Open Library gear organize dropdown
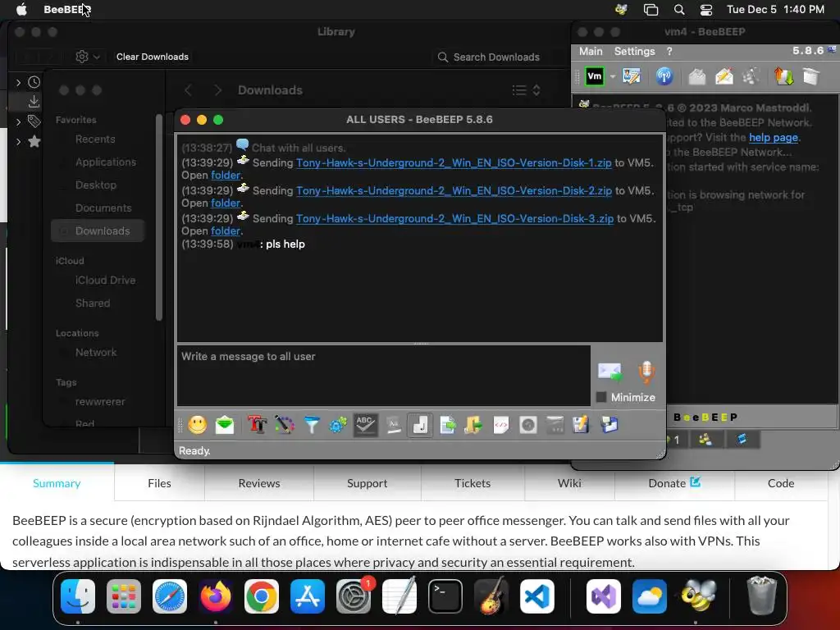The width and height of the screenshot is (840, 630). pos(87,57)
